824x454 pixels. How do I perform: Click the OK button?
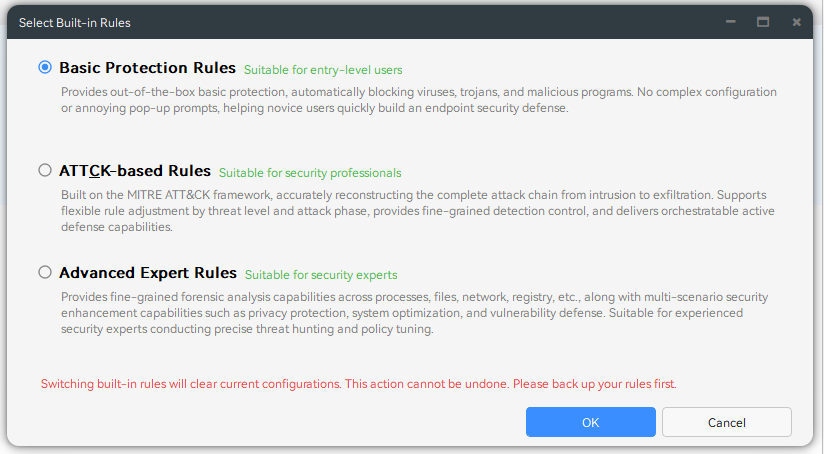(590, 422)
